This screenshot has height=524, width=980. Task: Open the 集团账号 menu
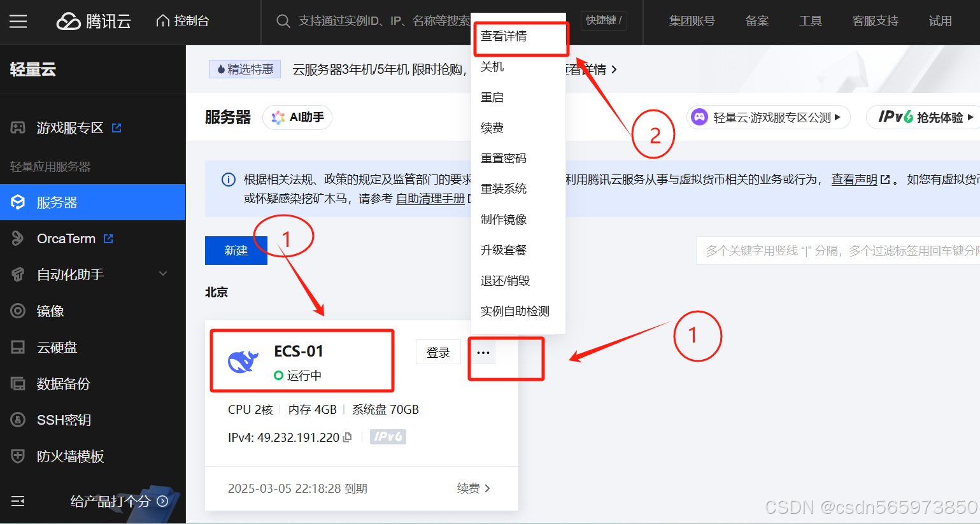click(x=692, y=21)
